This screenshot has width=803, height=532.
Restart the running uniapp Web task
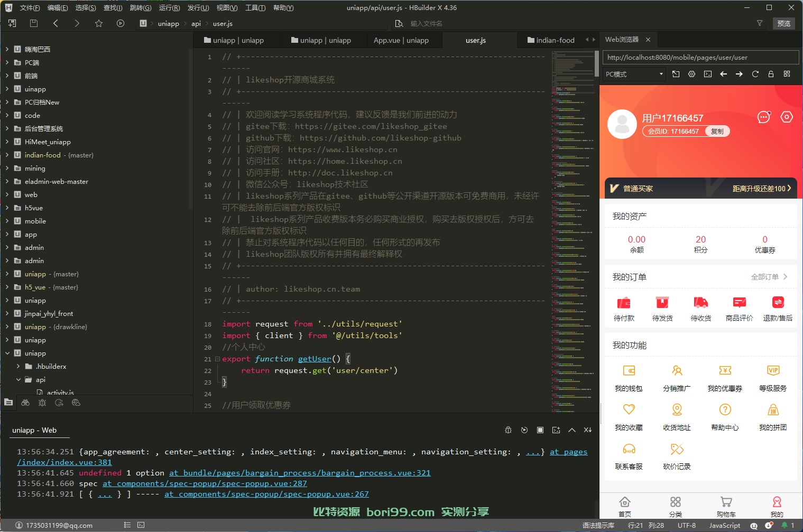tap(524, 430)
